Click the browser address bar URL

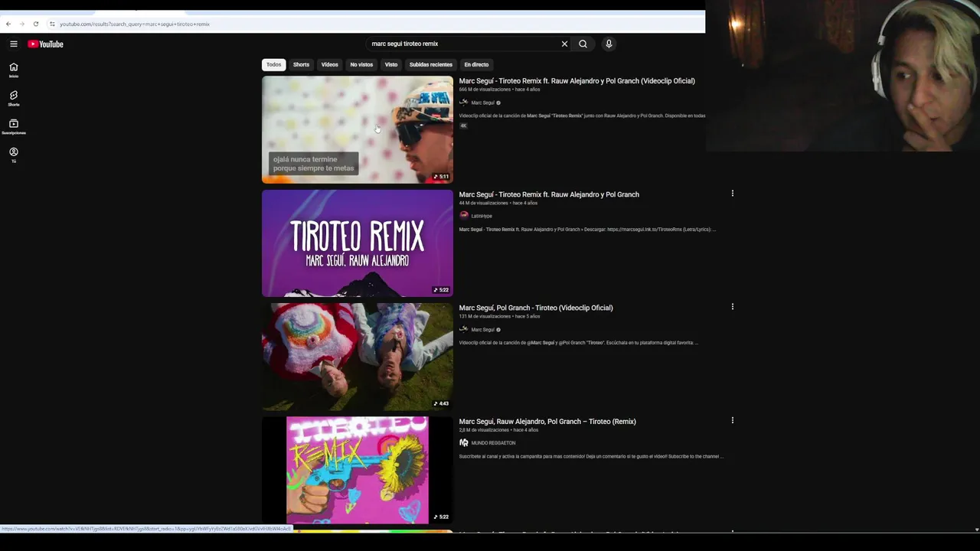(x=135, y=24)
